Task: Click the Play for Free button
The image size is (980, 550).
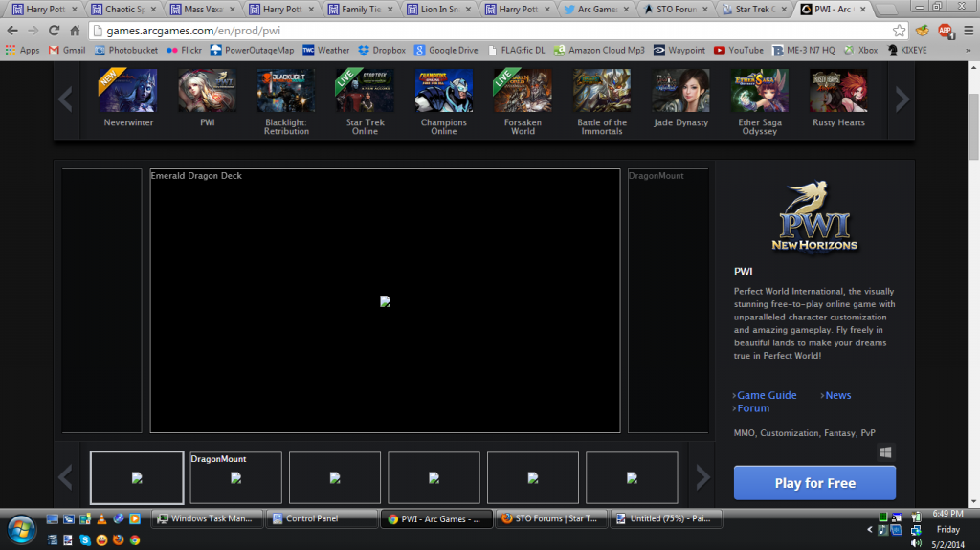Action: [814, 482]
